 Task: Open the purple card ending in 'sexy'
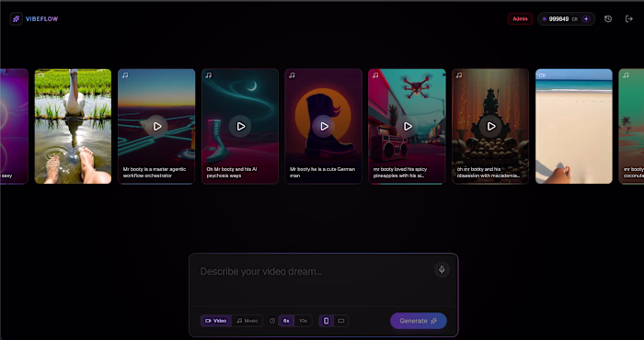(x=14, y=126)
